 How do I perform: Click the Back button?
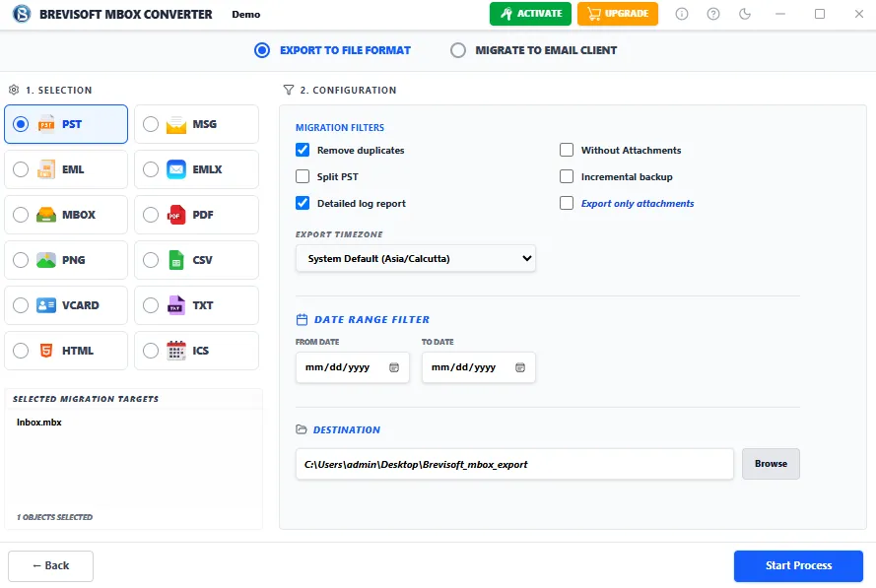click(51, 565)
